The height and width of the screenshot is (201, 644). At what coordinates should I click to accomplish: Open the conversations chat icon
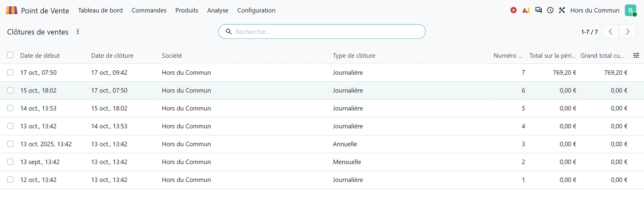tap(538, 10)
